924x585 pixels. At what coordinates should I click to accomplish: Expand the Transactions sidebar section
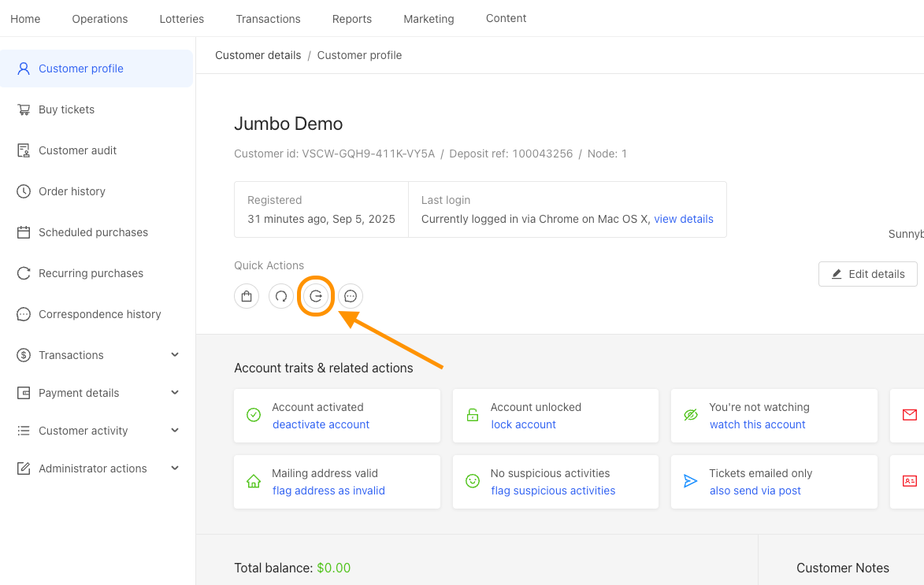click(98, 355)
